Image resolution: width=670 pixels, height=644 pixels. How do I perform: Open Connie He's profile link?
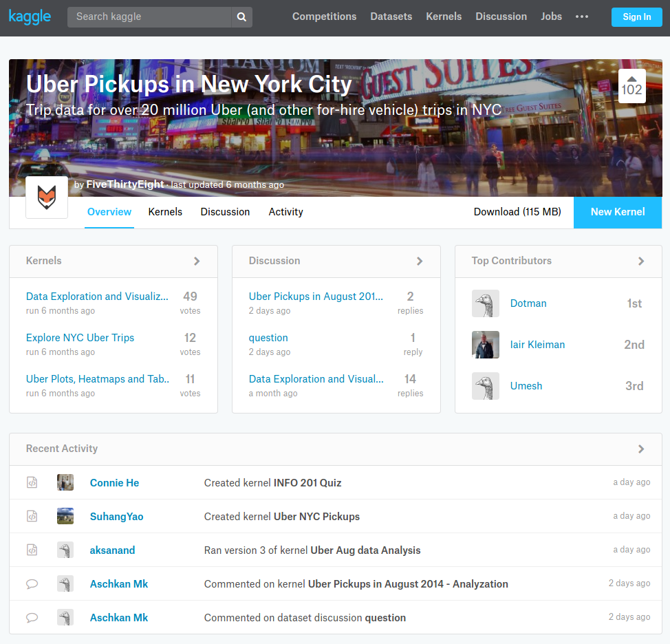coord(114,483)
